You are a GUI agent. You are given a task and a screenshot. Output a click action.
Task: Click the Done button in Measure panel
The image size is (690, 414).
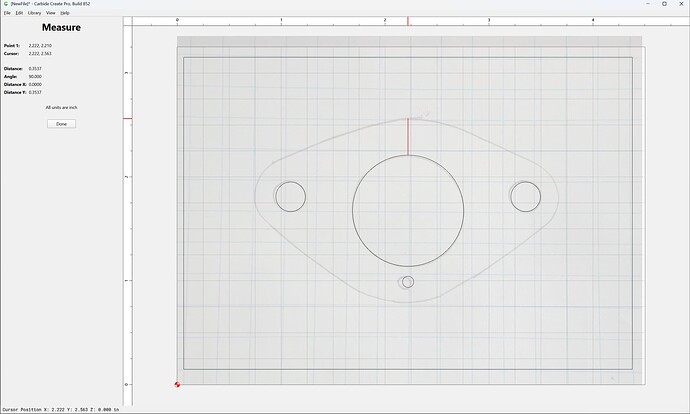(x=62, y=124)
